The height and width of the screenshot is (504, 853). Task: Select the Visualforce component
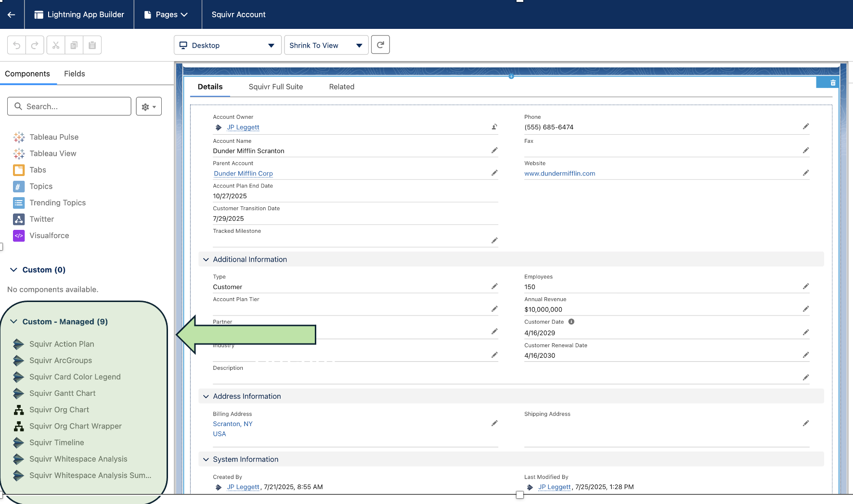(x=49, y=235)
